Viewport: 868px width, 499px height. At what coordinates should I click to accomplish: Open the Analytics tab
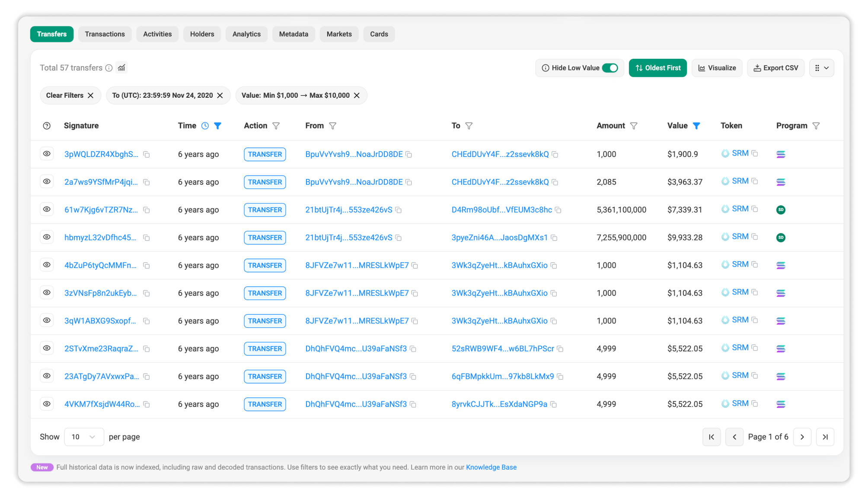246,34
